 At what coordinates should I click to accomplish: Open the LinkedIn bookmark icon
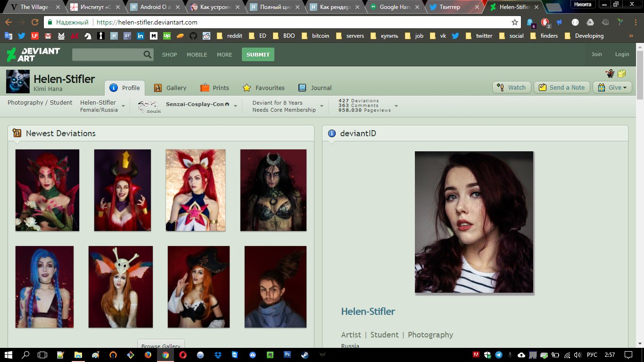[x=140, y=36]
